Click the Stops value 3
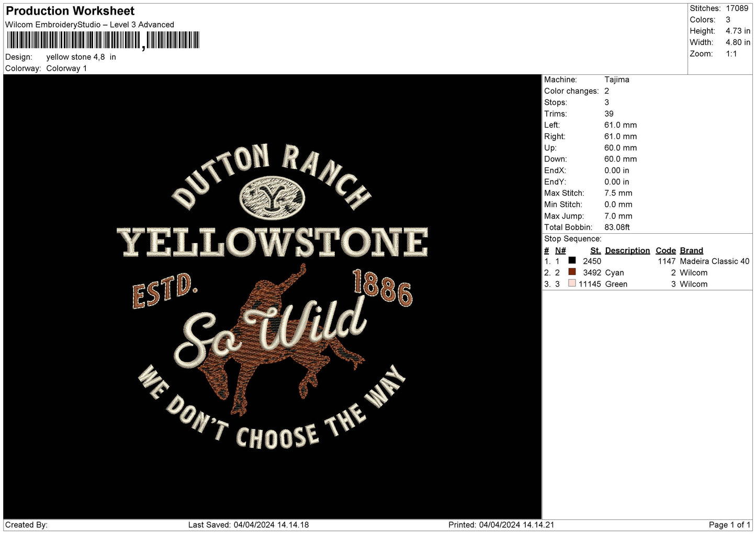 pyautogui.click(x=607, y=103)
